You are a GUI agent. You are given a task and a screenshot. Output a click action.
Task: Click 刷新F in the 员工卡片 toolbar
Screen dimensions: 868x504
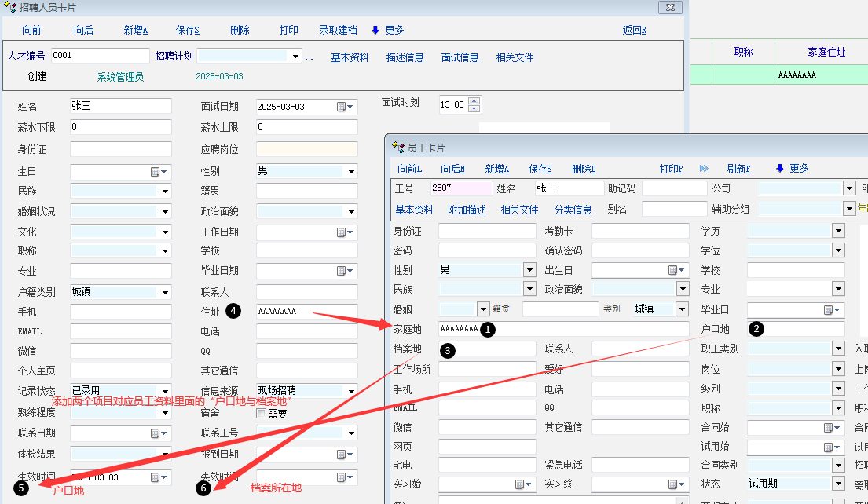pos(738,169)
